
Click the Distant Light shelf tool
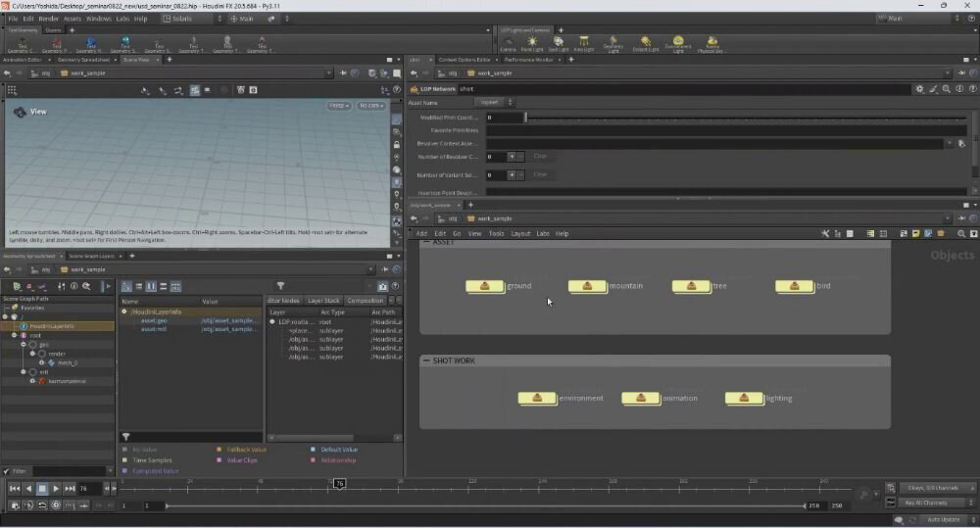[x=646, y=43]
